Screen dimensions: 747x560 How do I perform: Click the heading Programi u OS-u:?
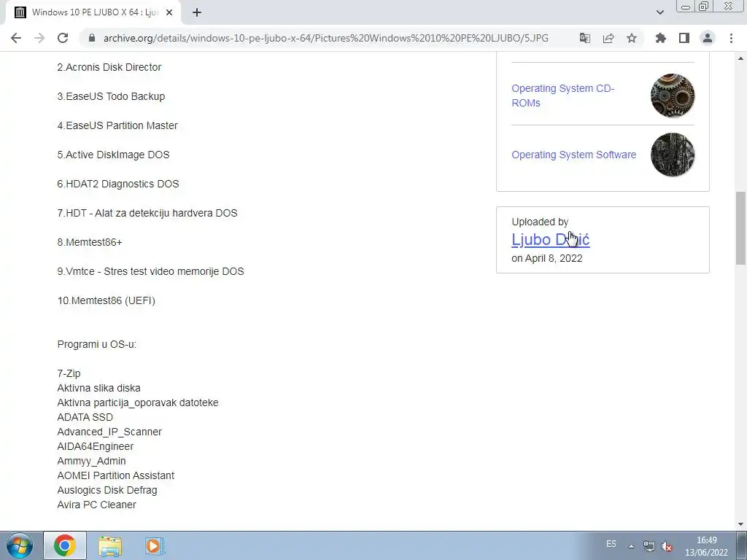tap(97, 344)
